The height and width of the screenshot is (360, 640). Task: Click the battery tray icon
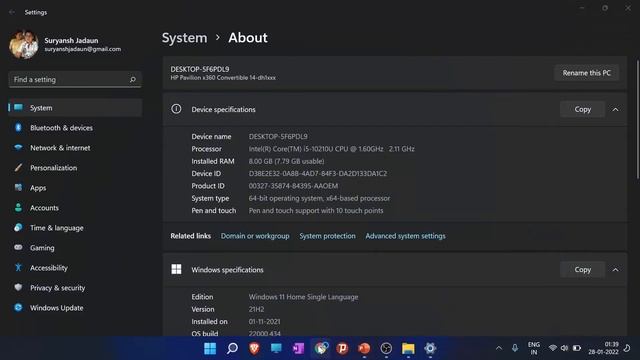tap(577, 348)
